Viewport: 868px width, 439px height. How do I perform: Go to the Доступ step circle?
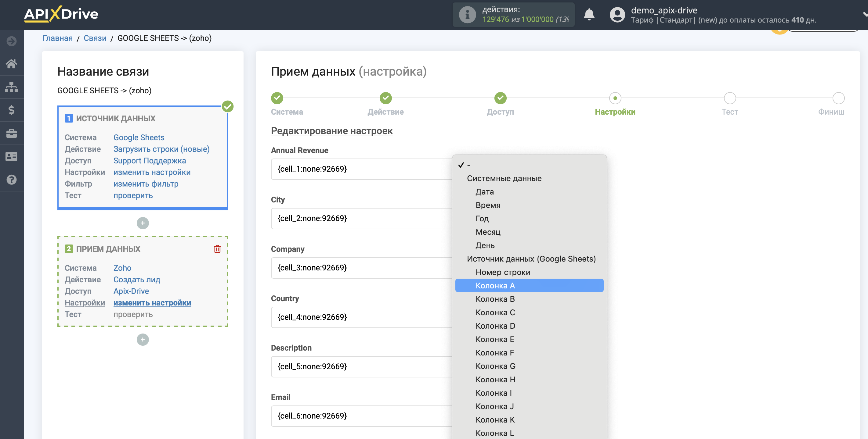pos(500,98)
